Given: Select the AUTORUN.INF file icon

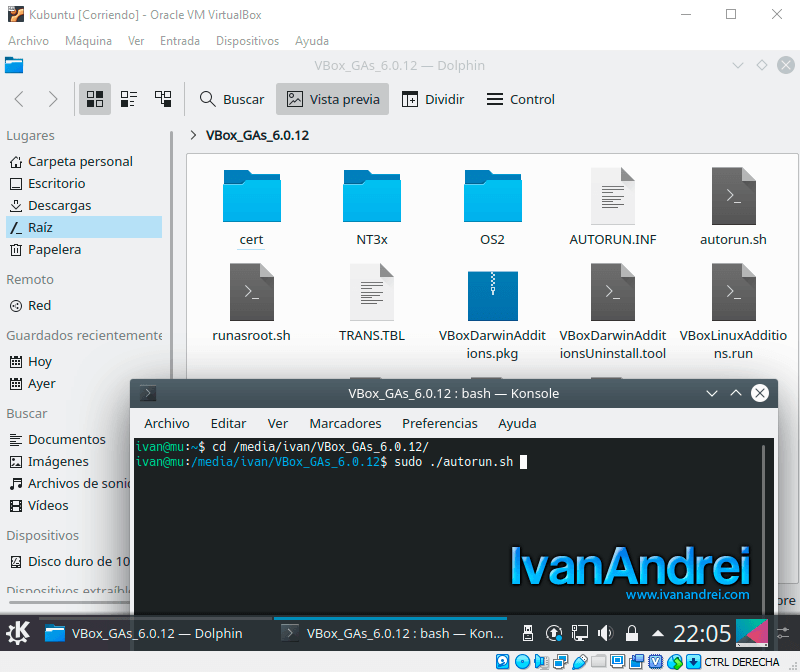Looking at the screenshot, I should (x=613, y=196).
